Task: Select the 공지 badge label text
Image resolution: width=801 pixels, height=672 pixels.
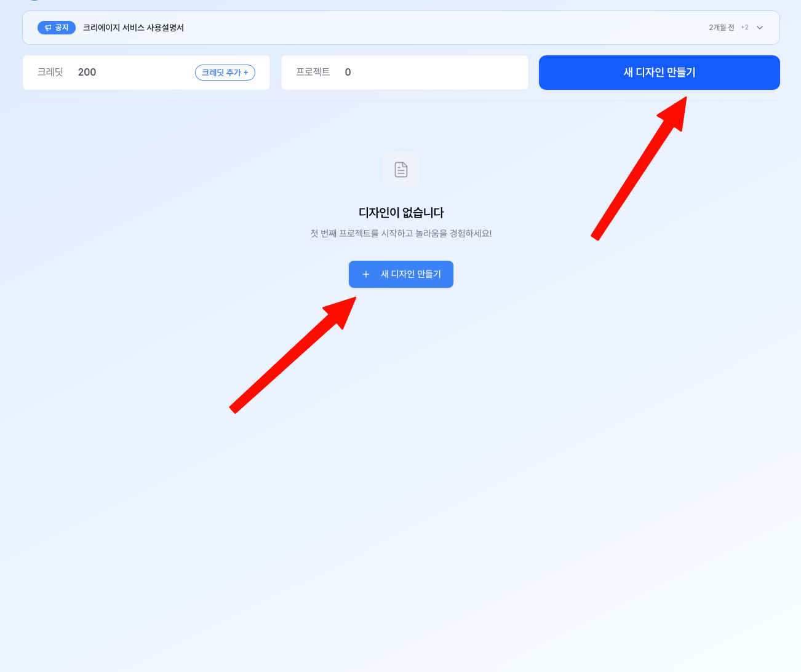Action: 62,28
